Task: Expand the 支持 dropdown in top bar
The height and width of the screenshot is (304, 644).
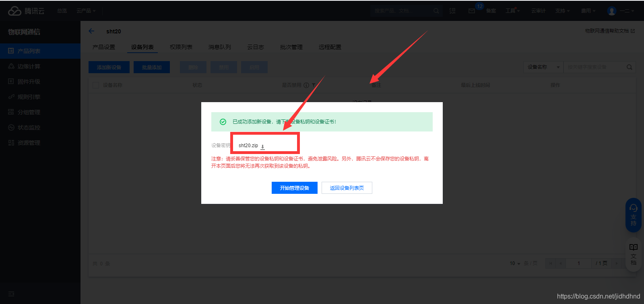Action: pos(563,11)
